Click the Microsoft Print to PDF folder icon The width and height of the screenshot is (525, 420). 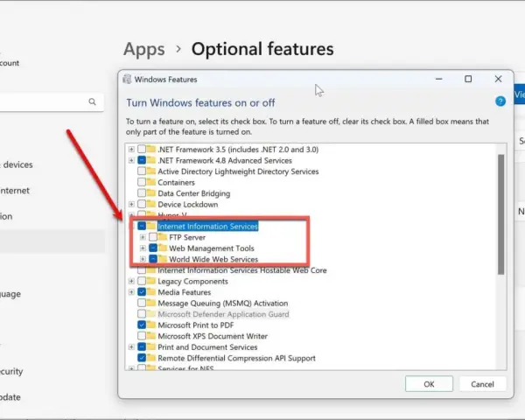pyautogui.click(x=151, y=325)
